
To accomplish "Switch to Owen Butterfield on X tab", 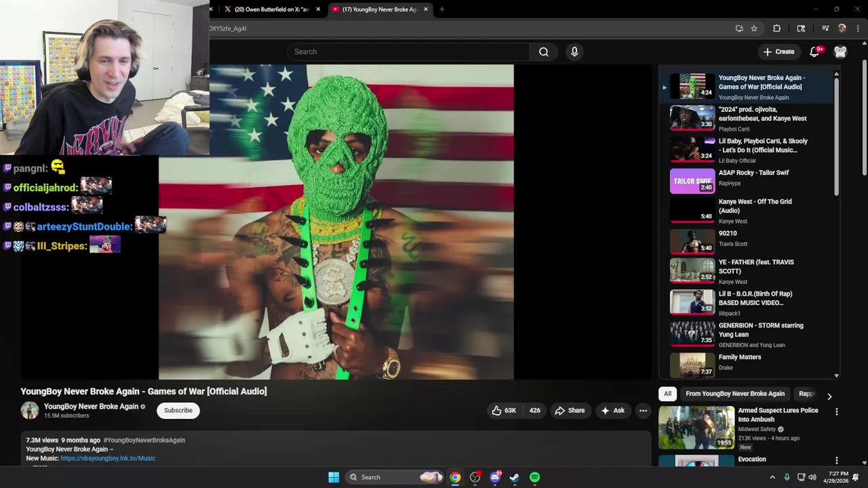I will coord(271,9).
